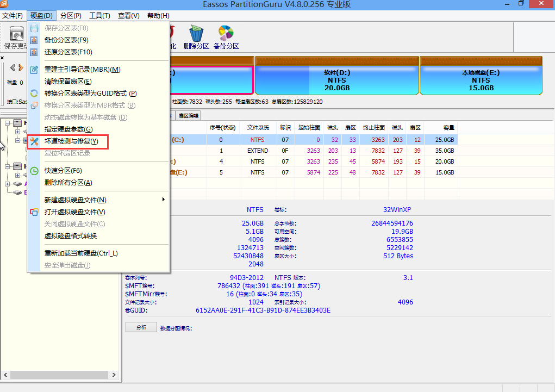Choose 重新加载当前硬盘(Ctrl_L) entry
The image size is (555, 392).
(99, 253)
